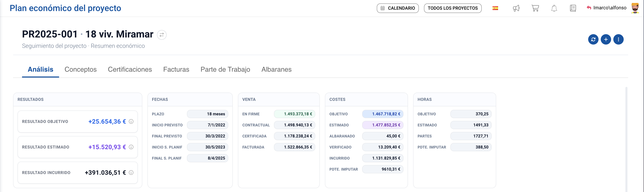Open the shopping cart icon
644x192 pixels.
click(535, 8)
